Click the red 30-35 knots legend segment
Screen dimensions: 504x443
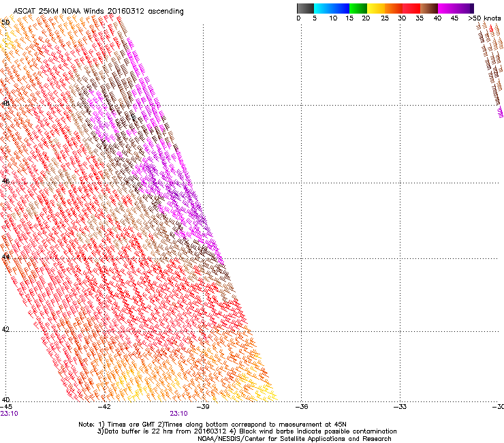[411, 8]
